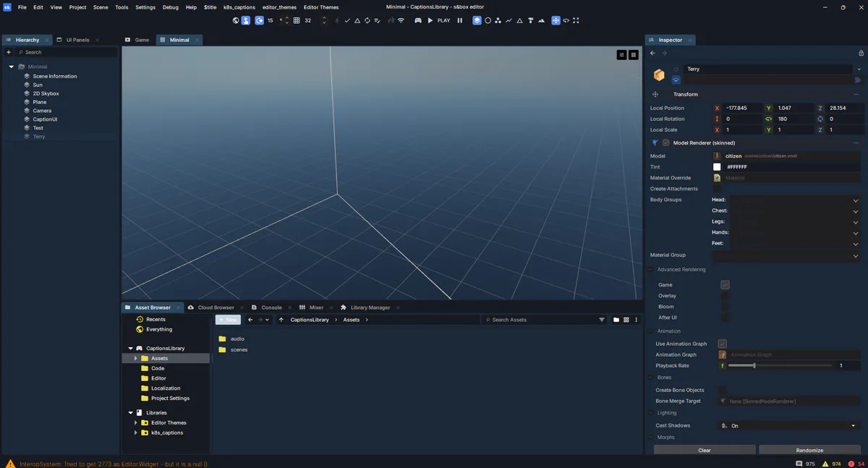Expand the k8s_captions library node
This screenshot has height=468, width=868.
coord(135,433)
